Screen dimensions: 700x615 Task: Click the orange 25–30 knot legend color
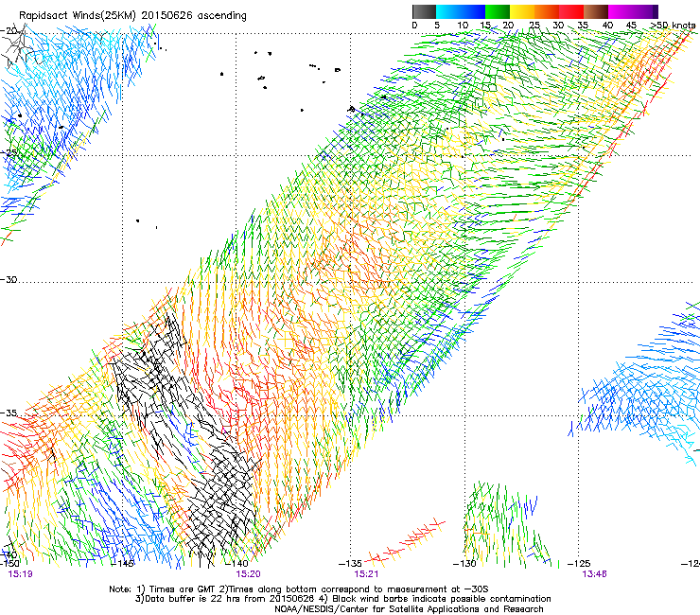(x=547, y=11)
